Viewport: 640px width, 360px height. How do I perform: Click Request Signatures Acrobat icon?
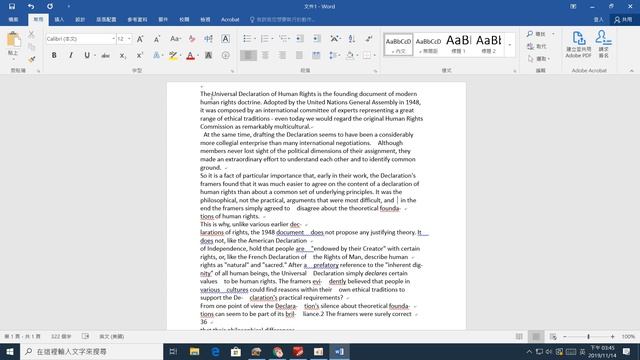click(603, 44)
